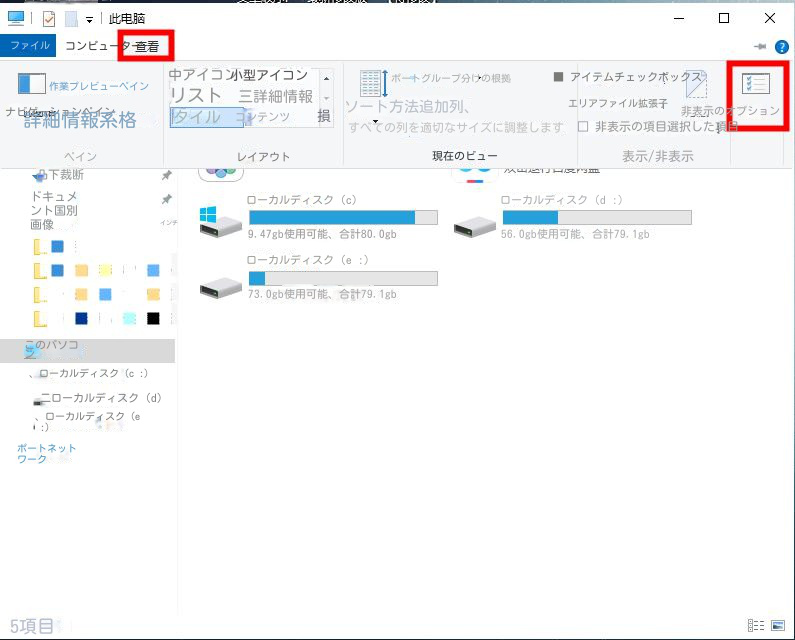Click the 5項目 status bar count
The width and height of the screenshot is (795, 640).
point(31,626)
